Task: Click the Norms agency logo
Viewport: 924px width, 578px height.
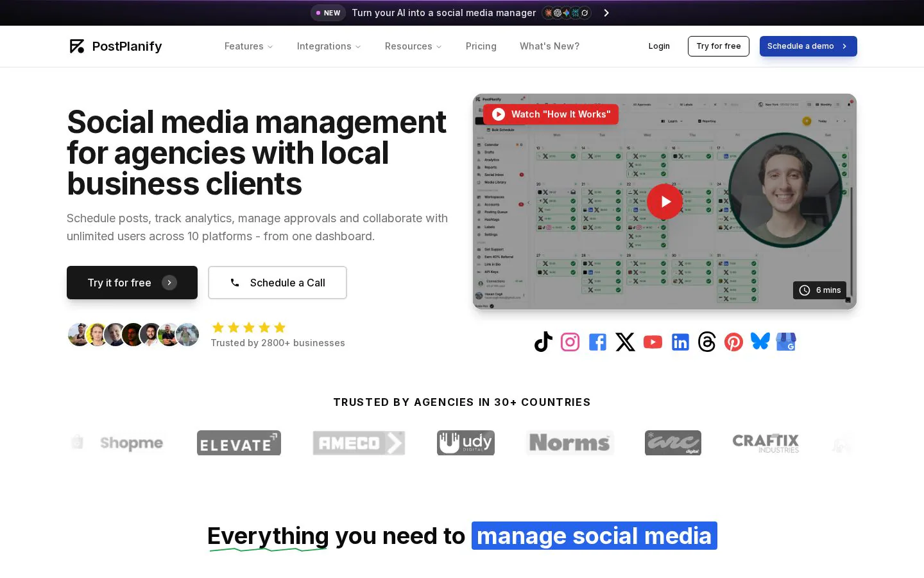Action: click(x=570, y=442)
